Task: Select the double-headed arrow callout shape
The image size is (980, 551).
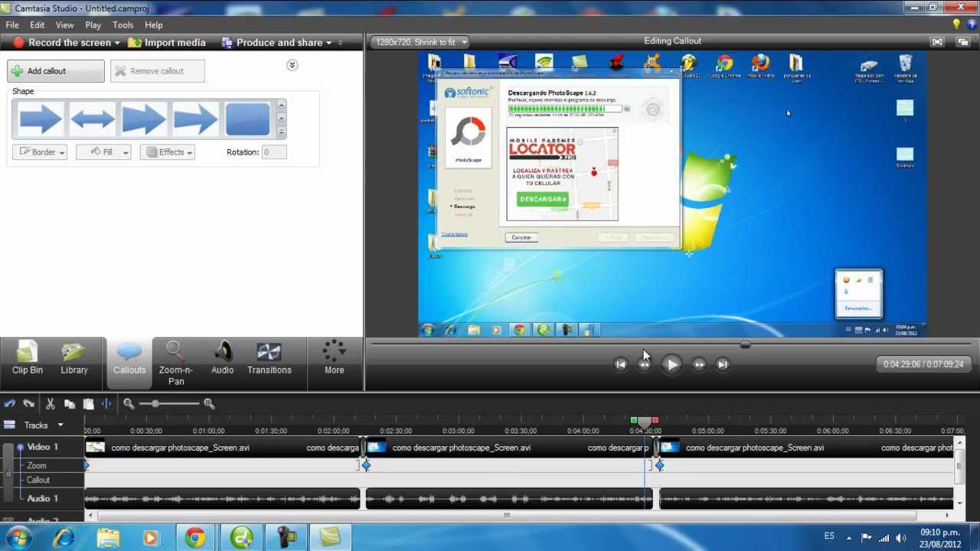Action: click(x=92, y=119)
